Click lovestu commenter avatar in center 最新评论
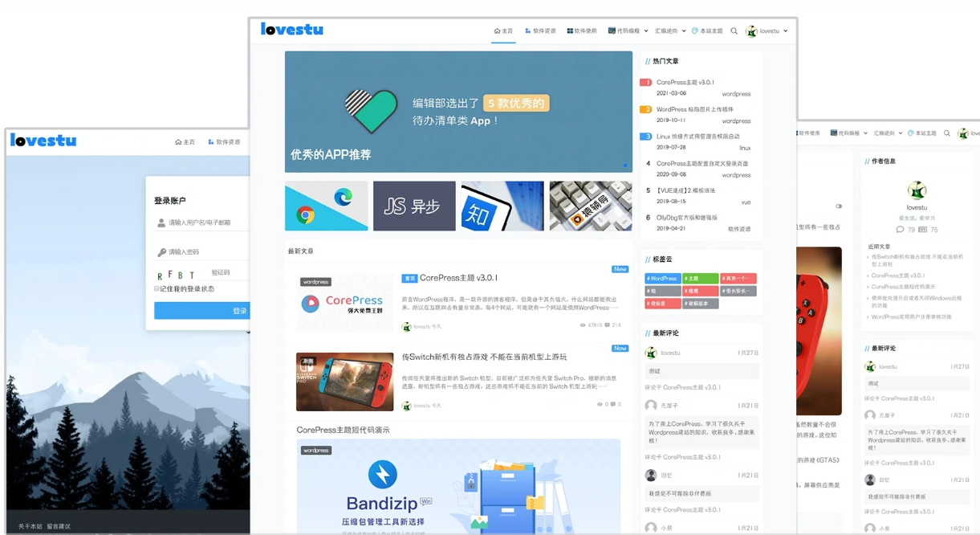The width and height of the screenshot is (980, 535). click(x=651, y=353)
